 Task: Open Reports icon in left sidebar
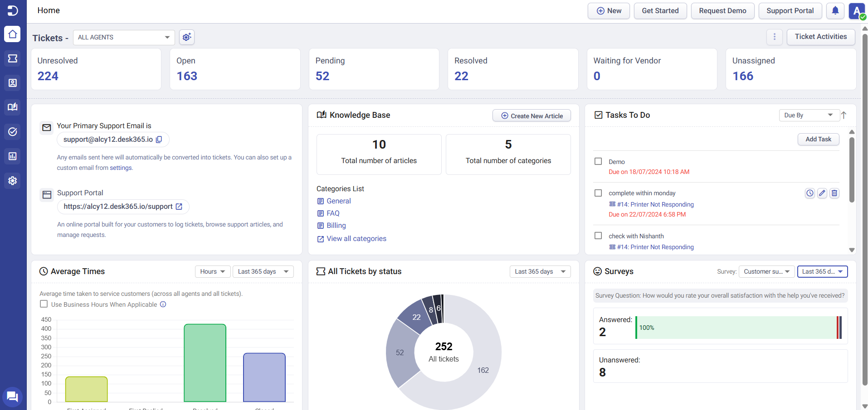tap(13, 156)
